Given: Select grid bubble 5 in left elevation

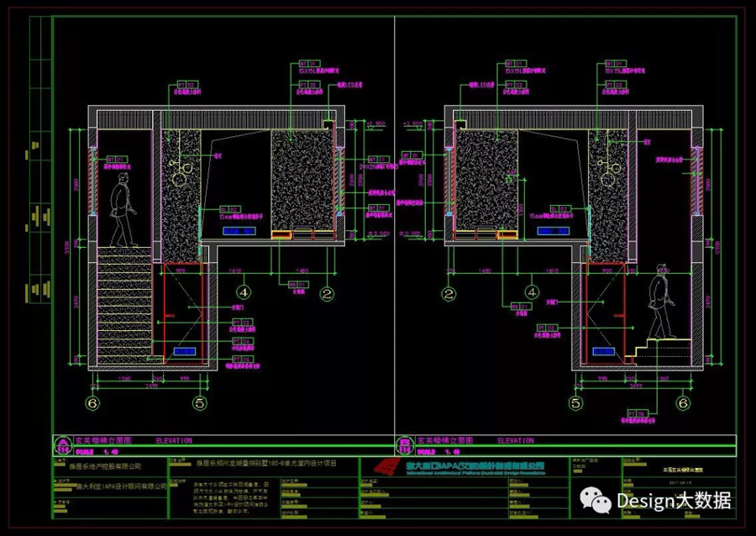Looking at the screenshot, I should pyautogui.click(x=200, y=404).
